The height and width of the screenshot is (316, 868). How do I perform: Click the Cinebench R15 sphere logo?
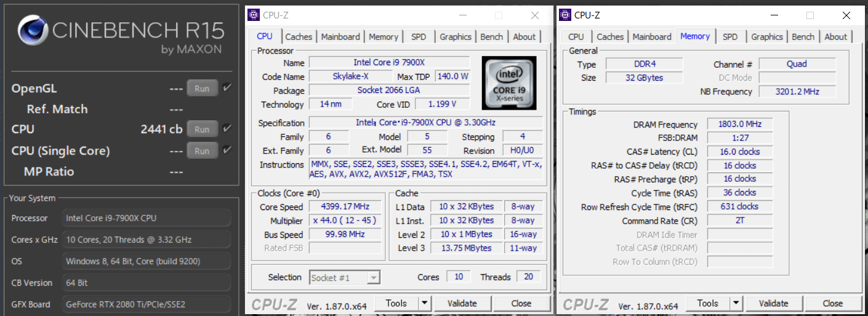33,31
